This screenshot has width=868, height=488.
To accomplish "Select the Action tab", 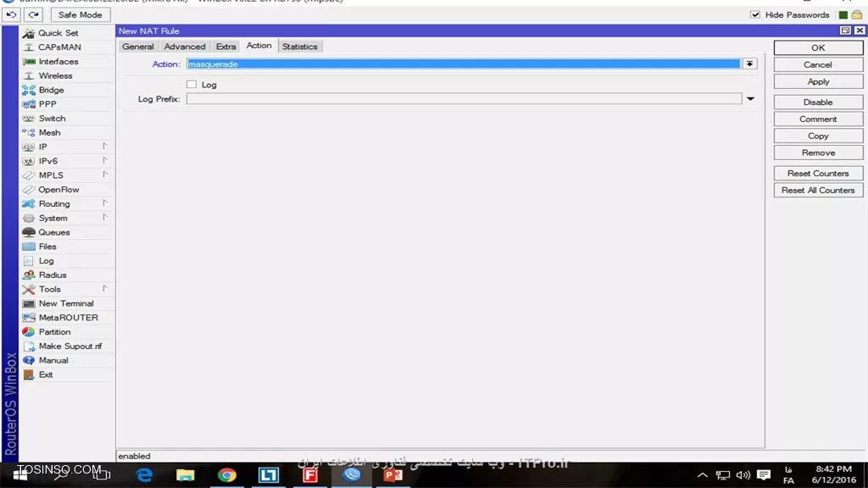I will 259,46.
